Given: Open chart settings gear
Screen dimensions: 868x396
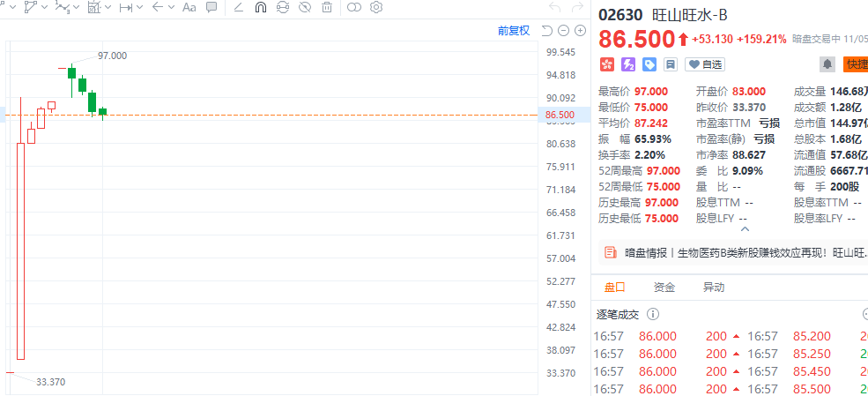Looking at the screenshot, I should coord(376,7).
